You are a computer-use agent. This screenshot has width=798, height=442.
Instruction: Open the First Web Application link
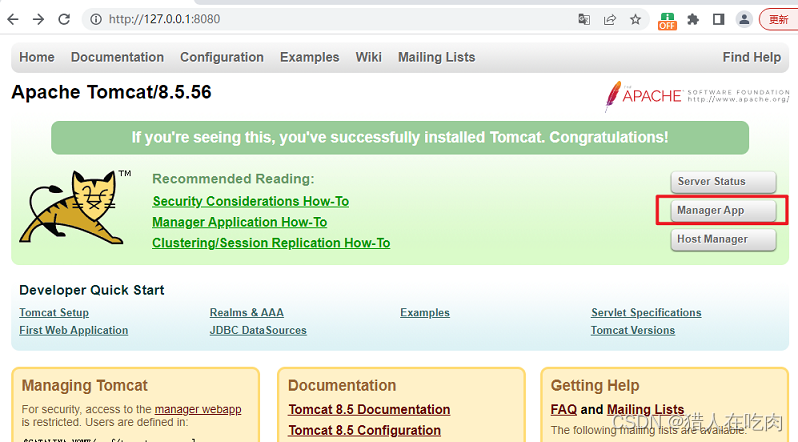(x=74, y=330)
